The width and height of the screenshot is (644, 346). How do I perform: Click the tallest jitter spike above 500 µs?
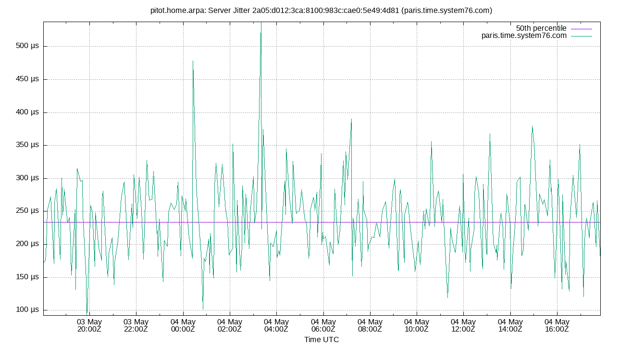(x=261, y=24)
